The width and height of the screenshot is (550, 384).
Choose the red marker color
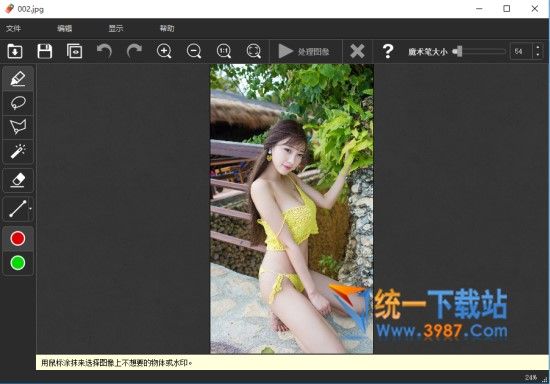(x=18, y=238)
